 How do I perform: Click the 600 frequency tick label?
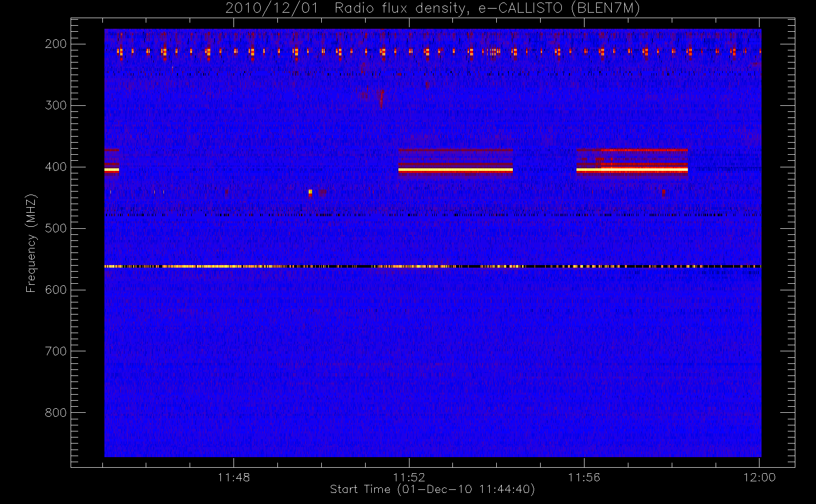(55, 290)
